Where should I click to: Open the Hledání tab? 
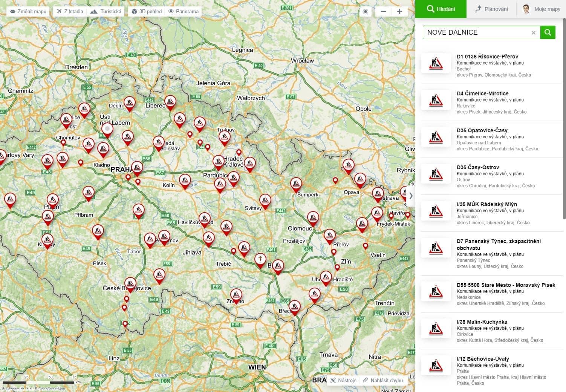(441, 9)
